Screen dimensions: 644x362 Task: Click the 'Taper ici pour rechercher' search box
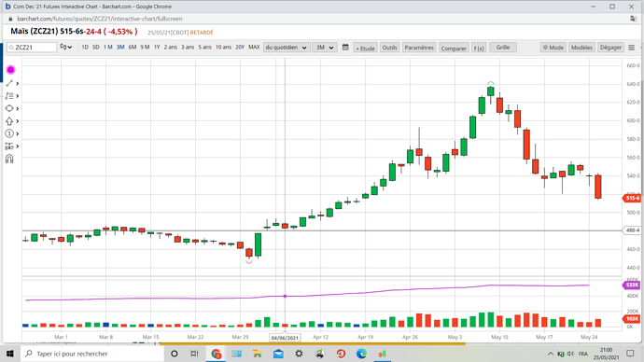pos(92,354)
